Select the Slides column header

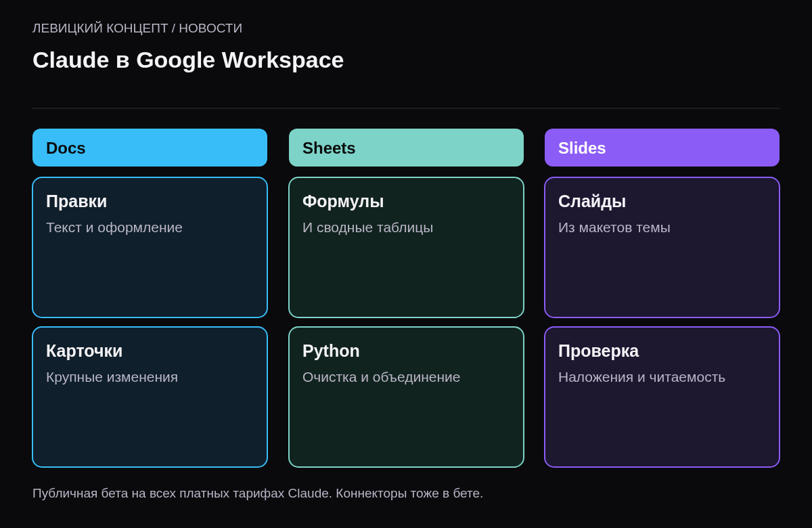point(662,148)
